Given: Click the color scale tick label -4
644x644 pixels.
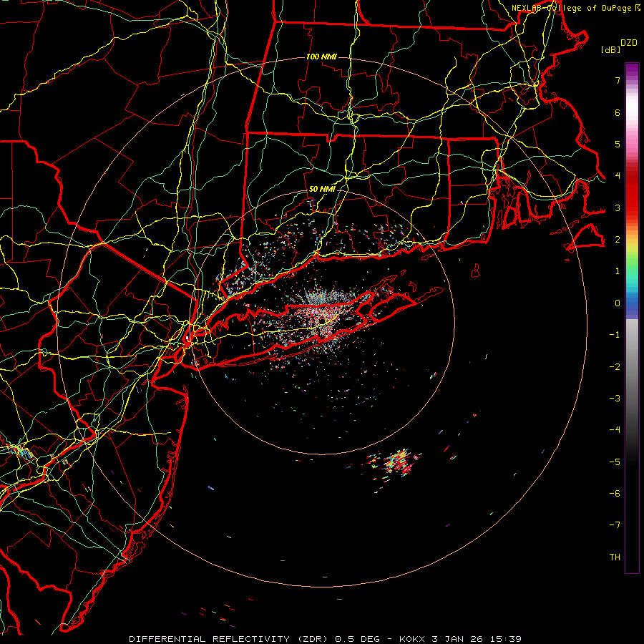Looking at the screenshot, I should click(x=615, y=430).
